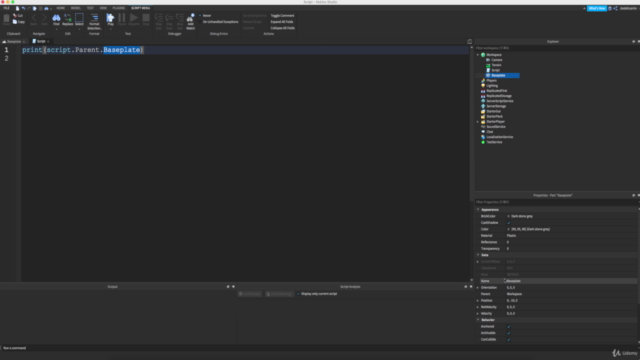Expand the Position property row
The height and width of the screenshot is (360, 640).
(478, 300)
